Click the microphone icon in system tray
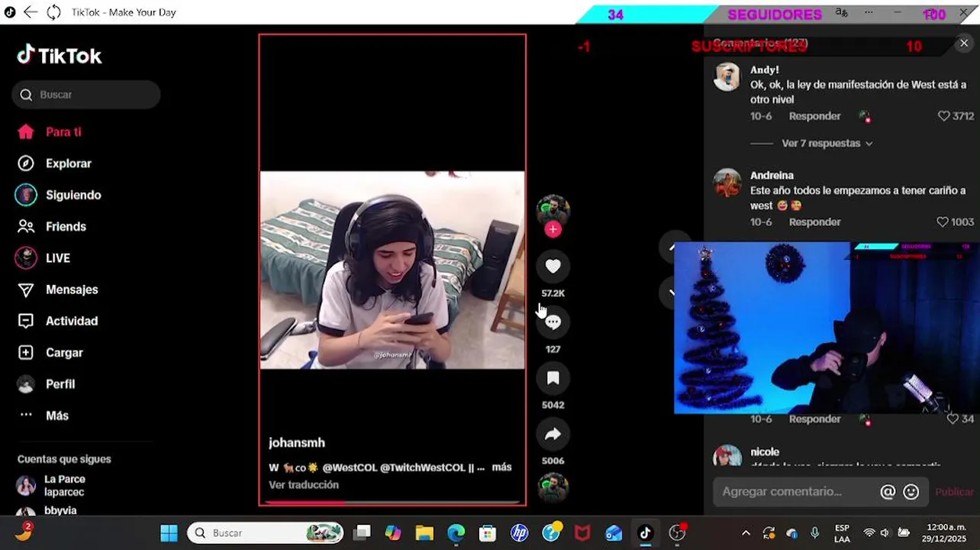 point(815,533)
